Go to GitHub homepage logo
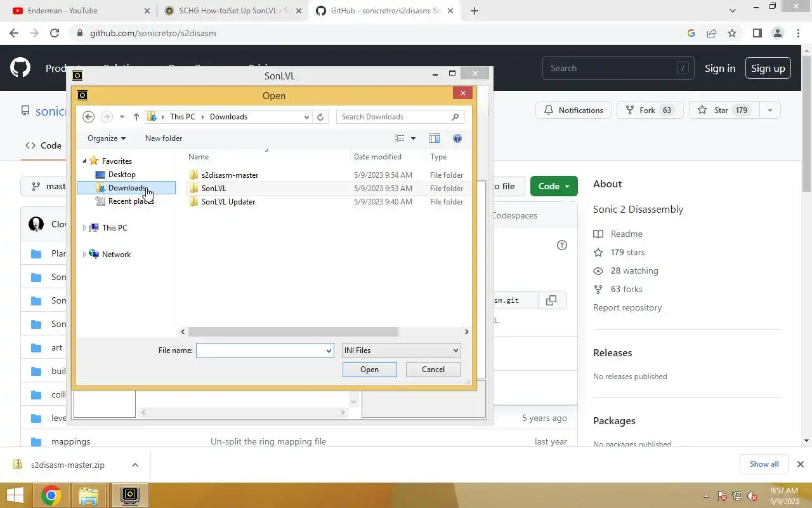This screenshot has width=812, height=508. [x=20, y=68]
